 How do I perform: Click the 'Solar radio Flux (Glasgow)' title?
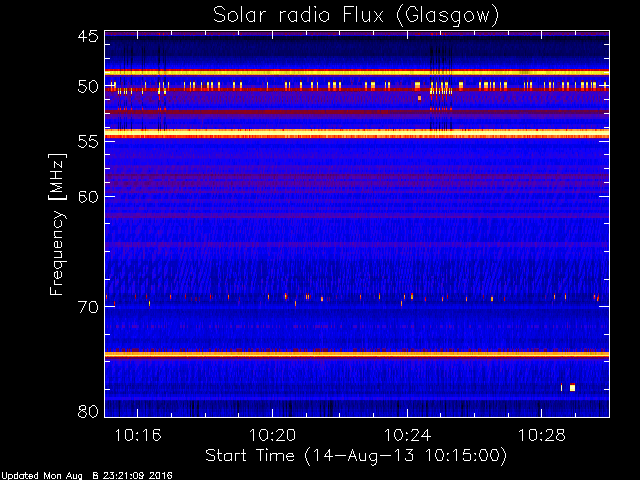click(356, 16)
